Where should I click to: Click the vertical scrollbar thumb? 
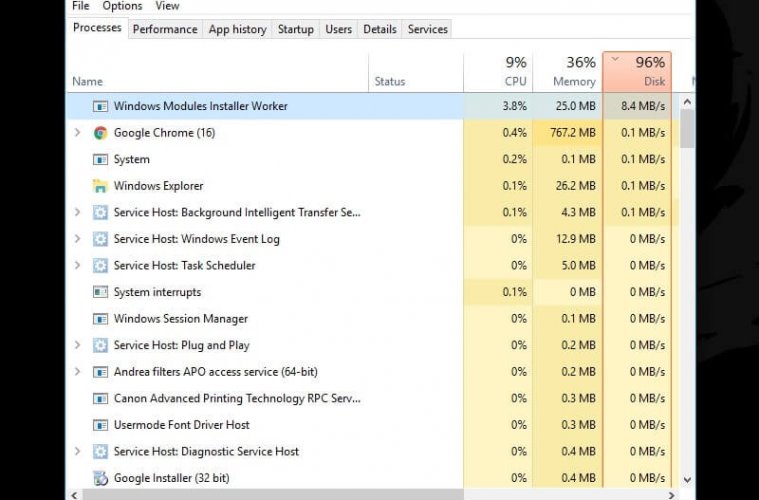tap(687, 128)
